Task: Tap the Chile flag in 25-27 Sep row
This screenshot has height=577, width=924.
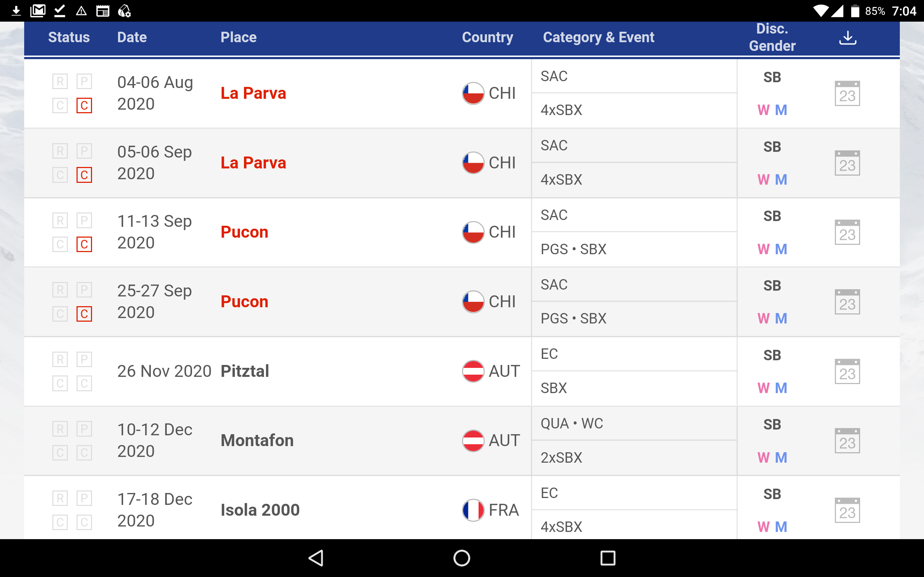Action: (x=473, y=301)
